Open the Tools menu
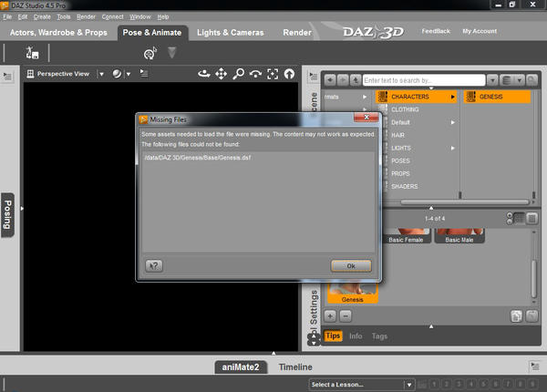Screen dimensions: 547x392 click(64, 16)
